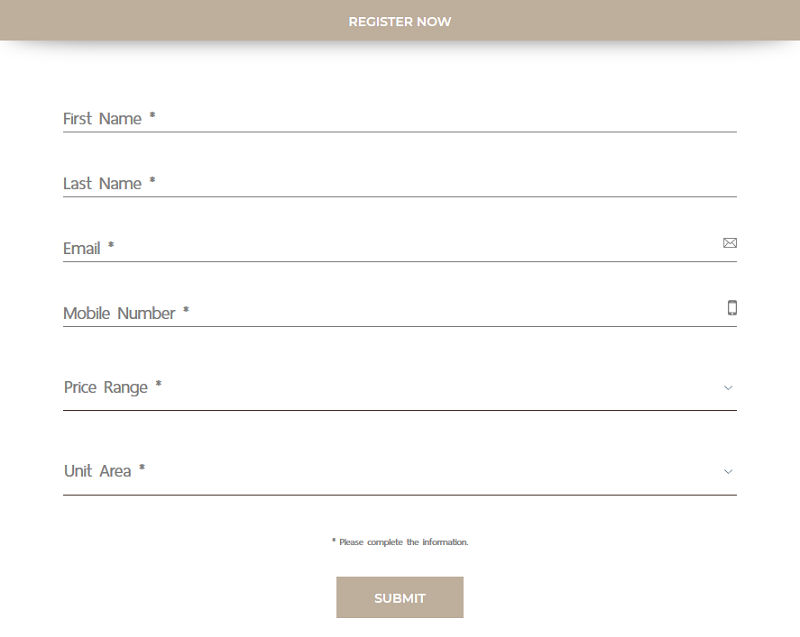
Task: Focus the Last Name input field
Action: [399, 183]
